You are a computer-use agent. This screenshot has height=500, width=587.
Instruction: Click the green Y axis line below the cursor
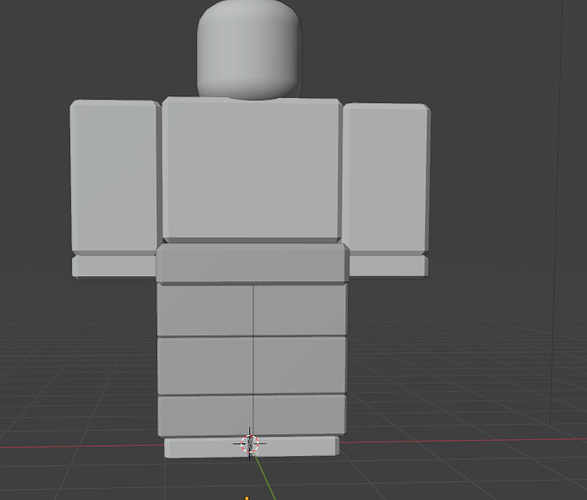[266, 476]
